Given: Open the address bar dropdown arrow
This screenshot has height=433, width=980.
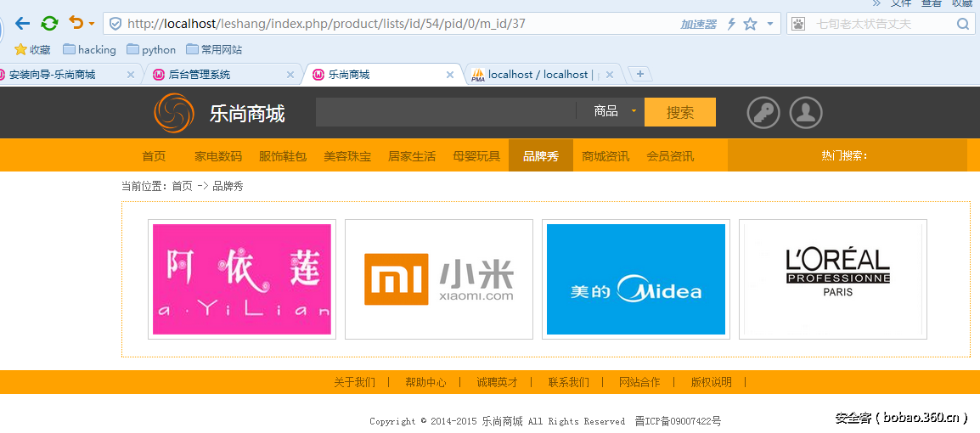Looking at the screenshot, I should click(770, 24).
